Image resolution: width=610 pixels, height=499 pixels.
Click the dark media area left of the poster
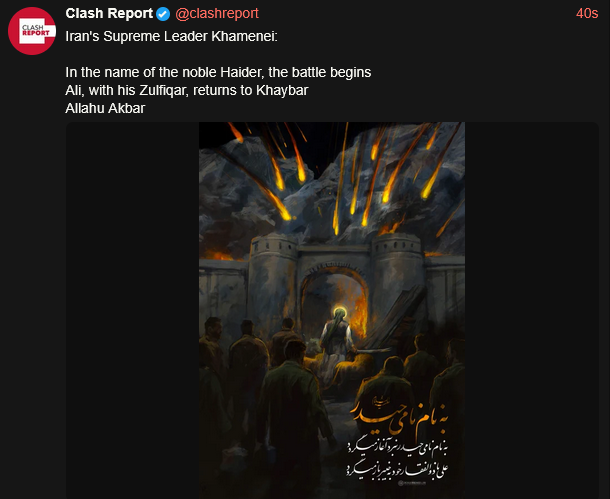[132, 310]
